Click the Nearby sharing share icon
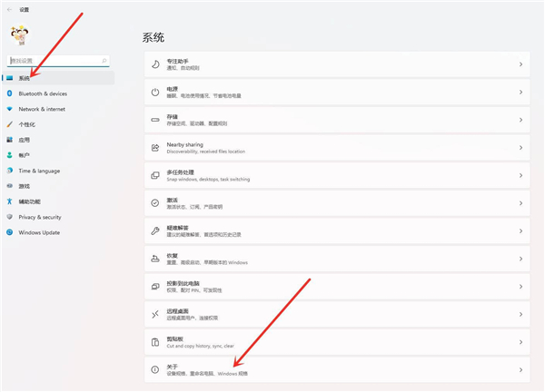The height and width of the screenshot is (392, 545). pyautogui.click(x=155, y=147)
